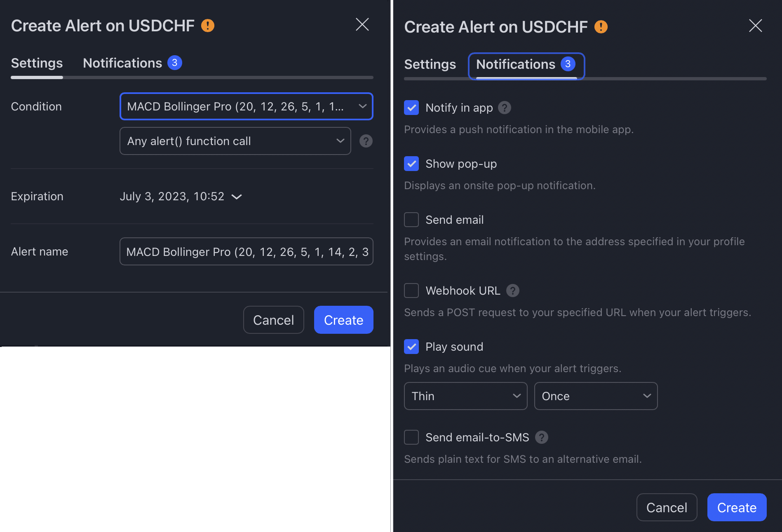Click help icon beside alert() function call dropdown
This screenshot has height=532, width=782.
[366, 141]
